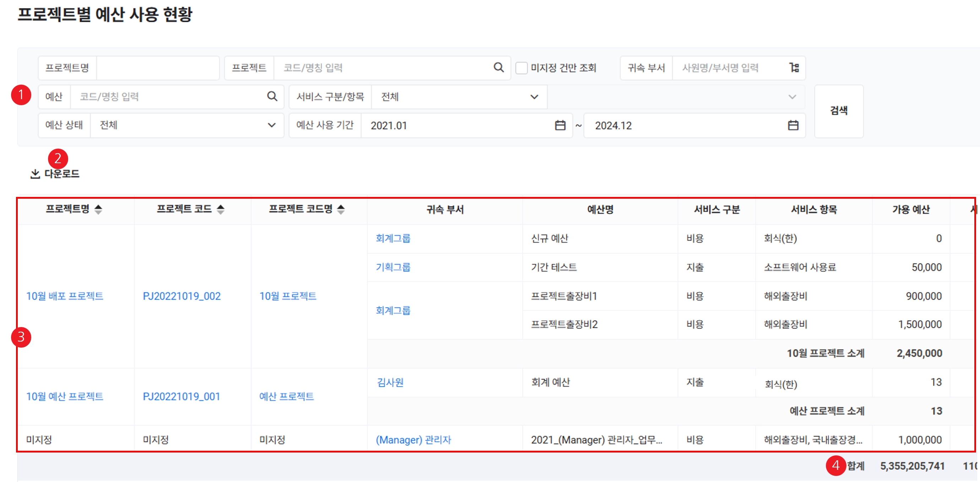980x482 pixels.
Task: Open the start date calendar icon
Action: (x=560, y=125)
